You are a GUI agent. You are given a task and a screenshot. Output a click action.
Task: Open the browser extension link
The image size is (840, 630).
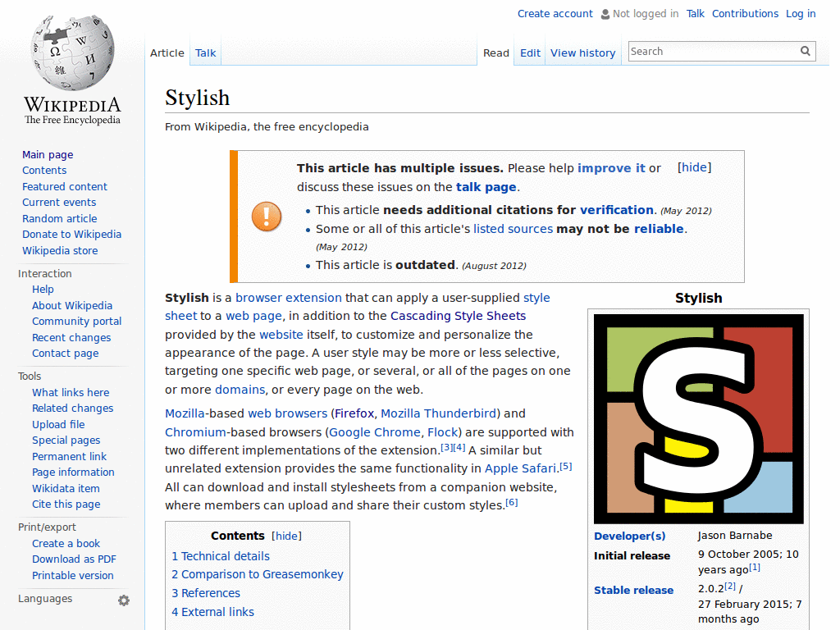pyautogui.click(x=288, y=298)
